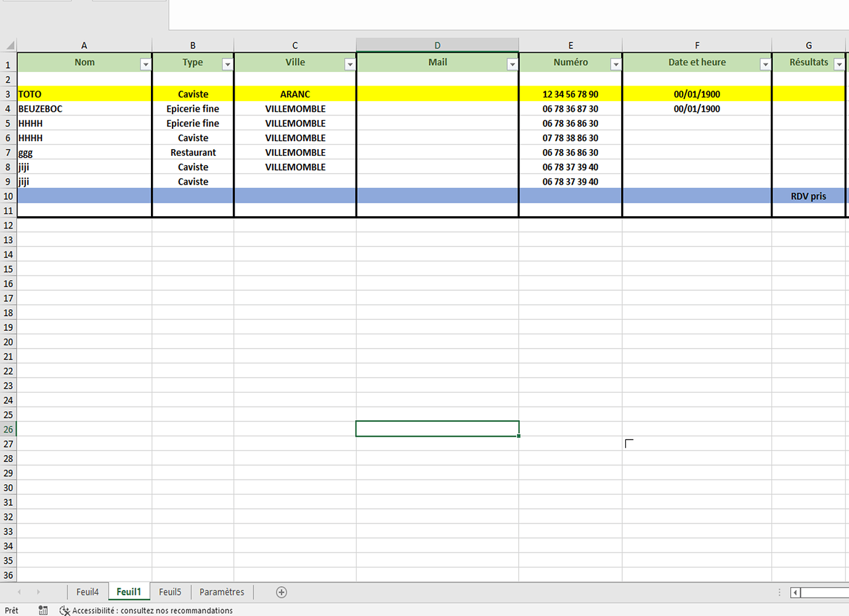
Task: Select column F header
Action: tap(697, 45)
